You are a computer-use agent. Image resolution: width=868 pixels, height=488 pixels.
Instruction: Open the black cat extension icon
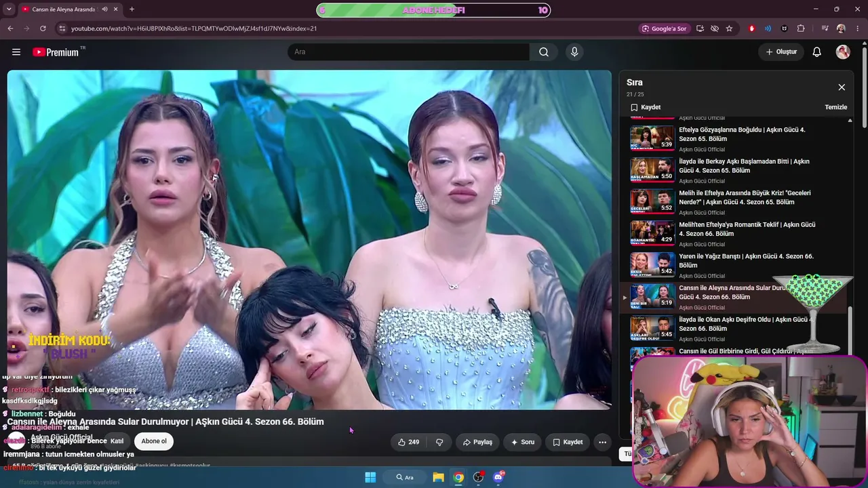pyautogui.click(x=785, y=28)
